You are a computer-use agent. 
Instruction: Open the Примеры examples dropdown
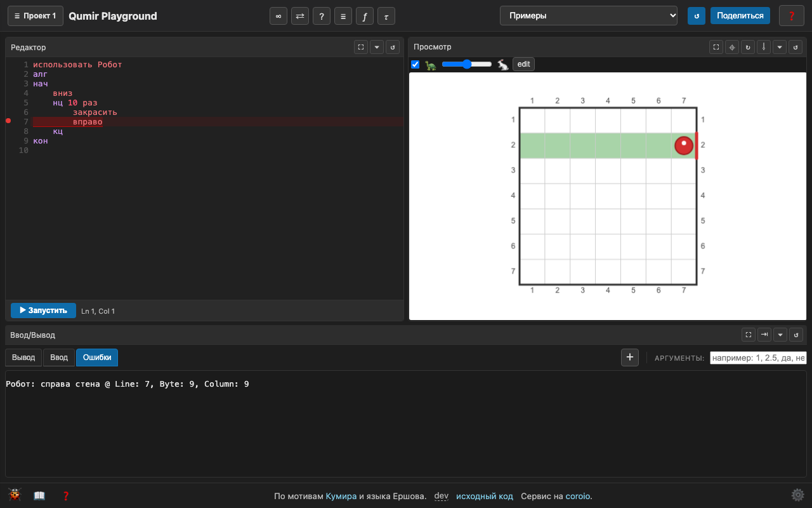coord(589,16)
